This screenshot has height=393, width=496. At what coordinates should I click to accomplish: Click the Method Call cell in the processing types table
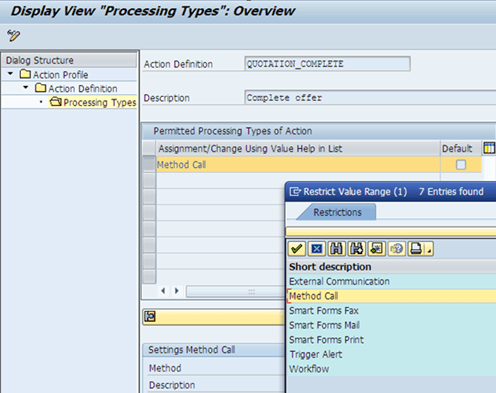[x=298, y=164]
